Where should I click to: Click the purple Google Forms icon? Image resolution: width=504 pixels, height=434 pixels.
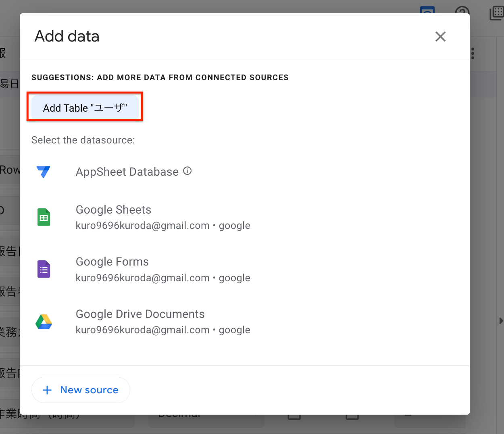44,269
